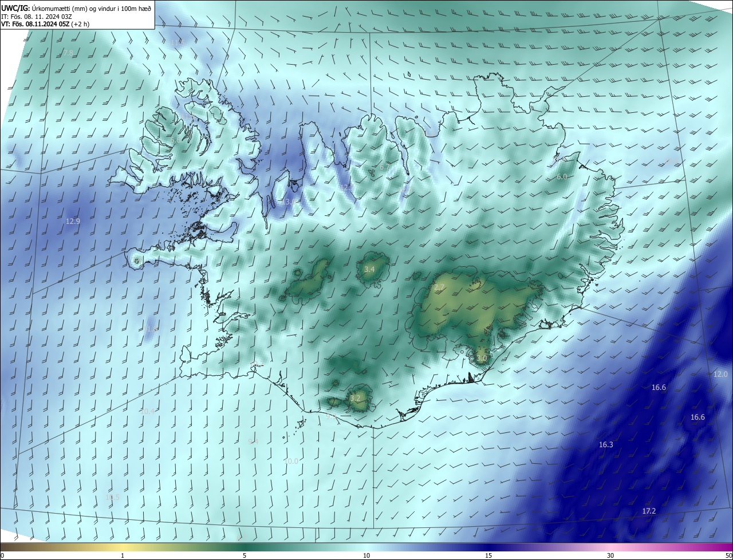Select the 15 label on the color scale
The width and height of the screenshot is (733, 560).
tap(488, 555)
